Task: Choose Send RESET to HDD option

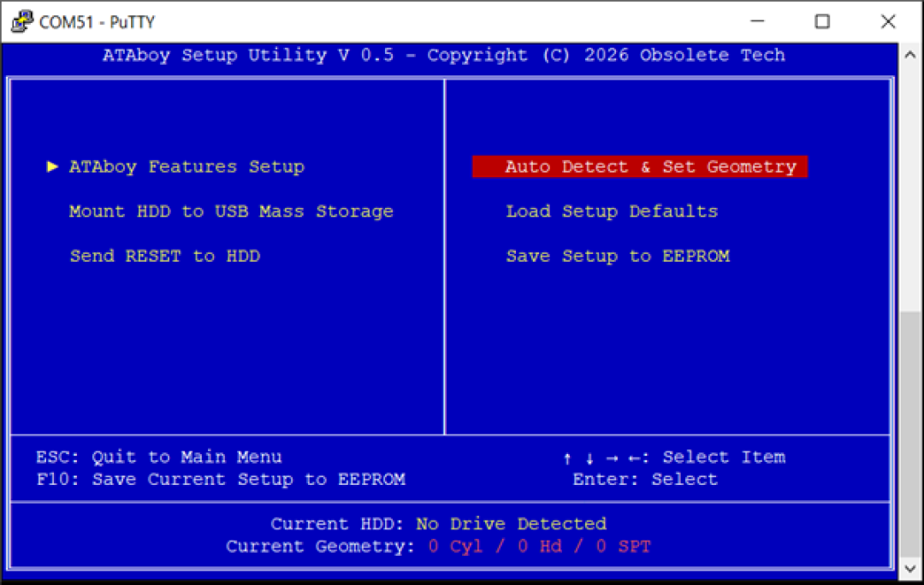Action: pyautogui.click(x=165, y=257)
